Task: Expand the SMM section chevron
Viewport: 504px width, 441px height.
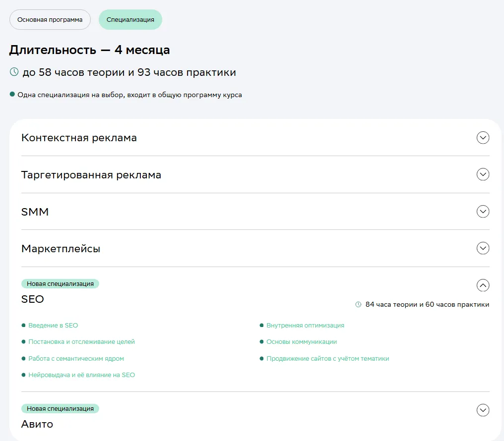Action: pos(483,212)
